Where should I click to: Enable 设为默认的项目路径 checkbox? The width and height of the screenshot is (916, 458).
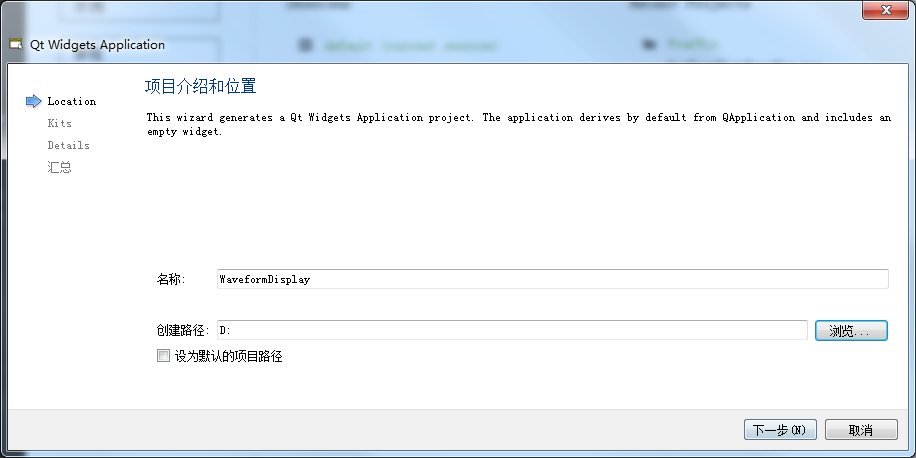coord(163,356)
